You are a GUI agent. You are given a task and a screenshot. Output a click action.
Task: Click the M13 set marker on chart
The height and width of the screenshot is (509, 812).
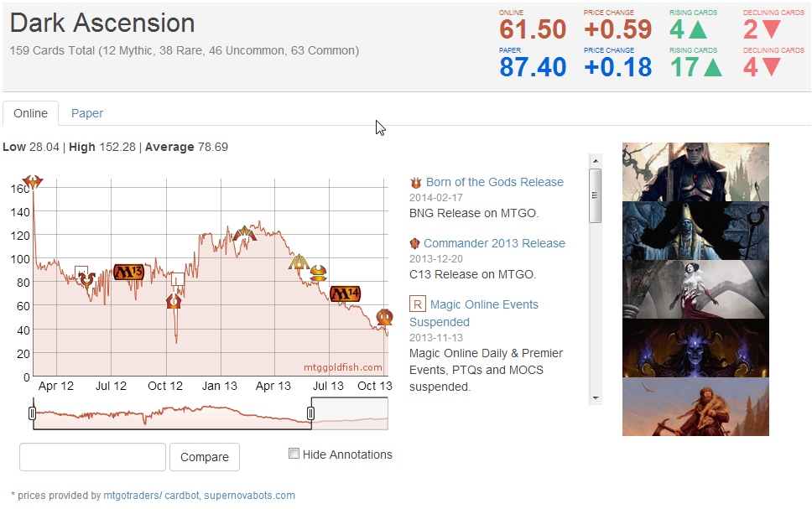(x=129, y=272)
